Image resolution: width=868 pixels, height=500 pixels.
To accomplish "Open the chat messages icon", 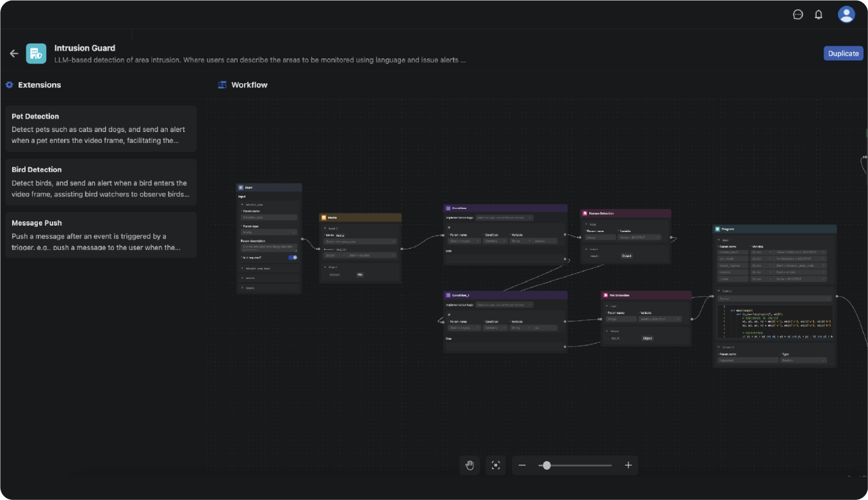I will click(798, 15).
